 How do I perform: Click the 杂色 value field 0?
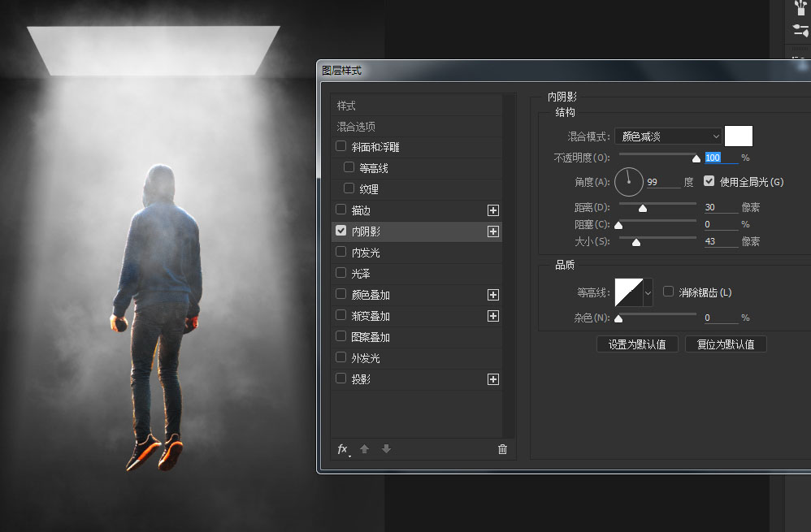click(x=721, y=318)
